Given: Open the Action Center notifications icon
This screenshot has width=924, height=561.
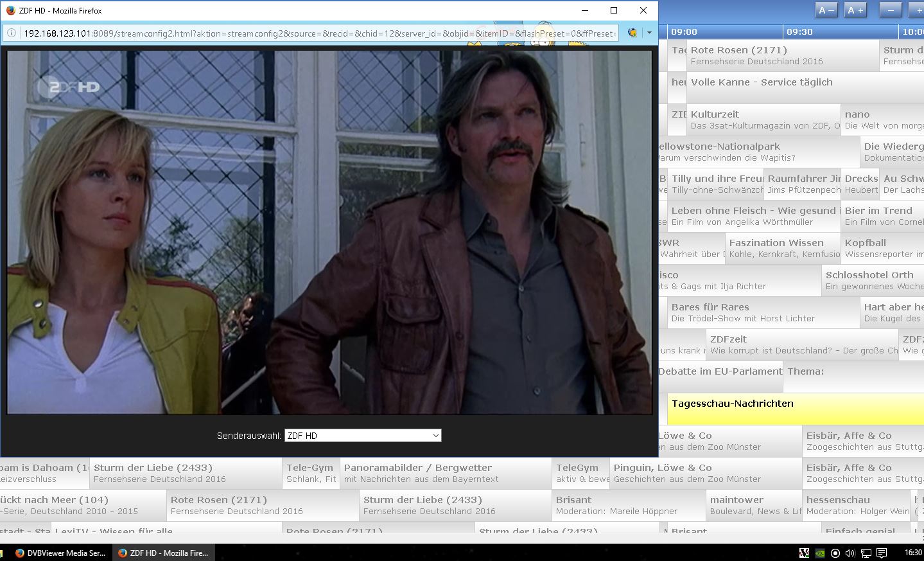Looking at the screenshot, I should tap(882, 553).
